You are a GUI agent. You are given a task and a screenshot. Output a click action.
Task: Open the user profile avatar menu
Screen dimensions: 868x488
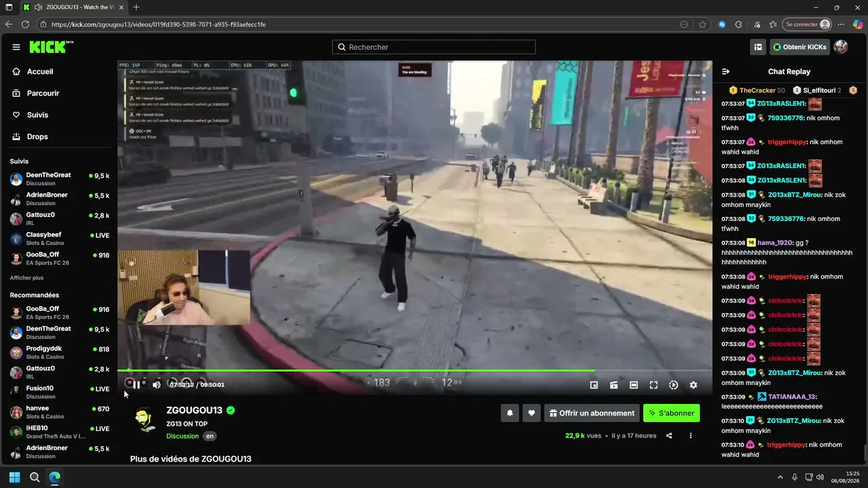[x=841, y=47]
